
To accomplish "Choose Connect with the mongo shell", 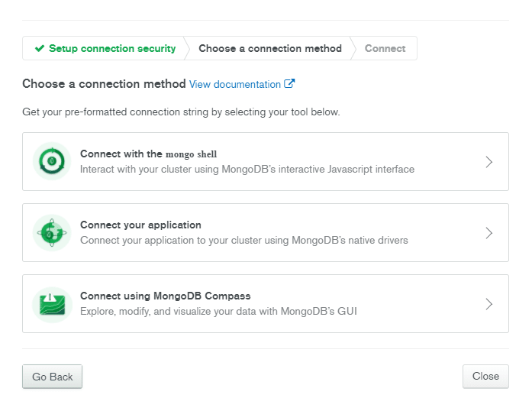I will [266, 161].
